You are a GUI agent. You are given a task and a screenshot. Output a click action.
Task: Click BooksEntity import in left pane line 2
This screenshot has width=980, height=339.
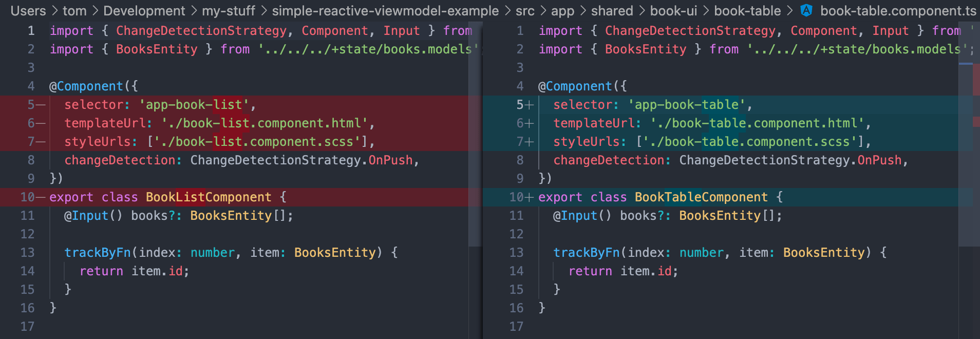[x=157, y=49]
